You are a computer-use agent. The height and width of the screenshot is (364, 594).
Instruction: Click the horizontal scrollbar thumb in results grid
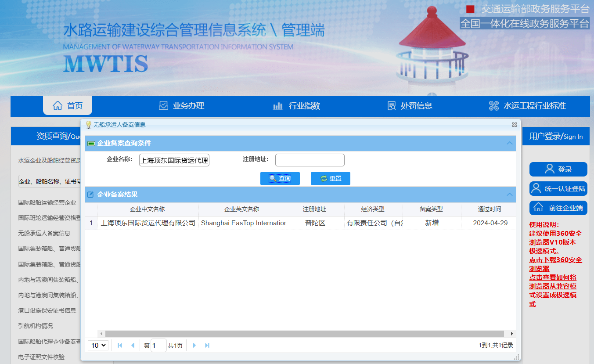click(305, 334)
